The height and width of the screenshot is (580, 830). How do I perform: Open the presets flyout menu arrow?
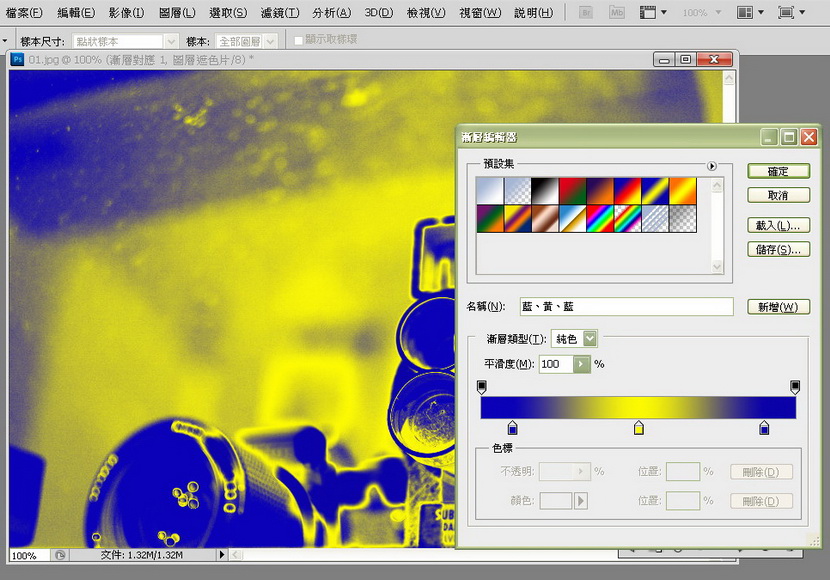pos(712,167)
